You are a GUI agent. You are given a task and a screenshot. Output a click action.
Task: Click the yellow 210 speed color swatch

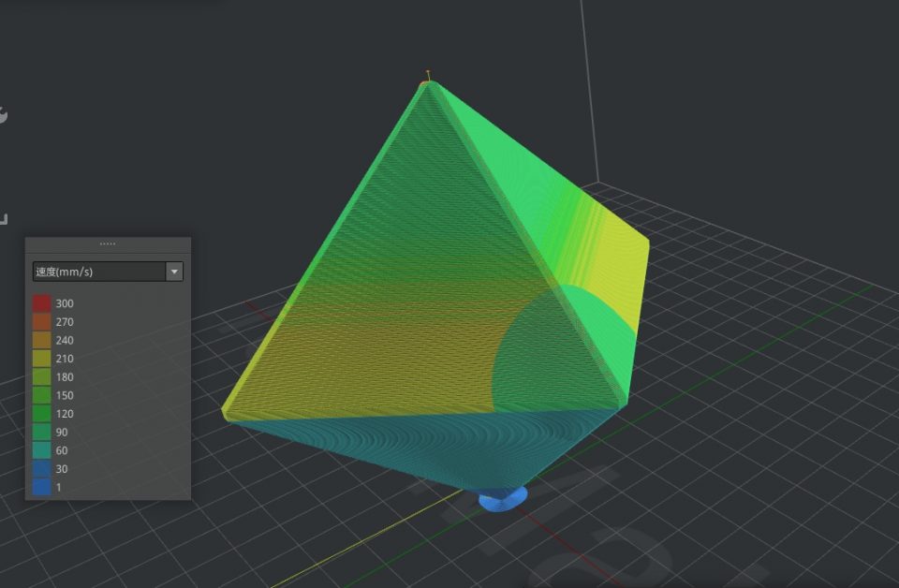coord(42,359)
